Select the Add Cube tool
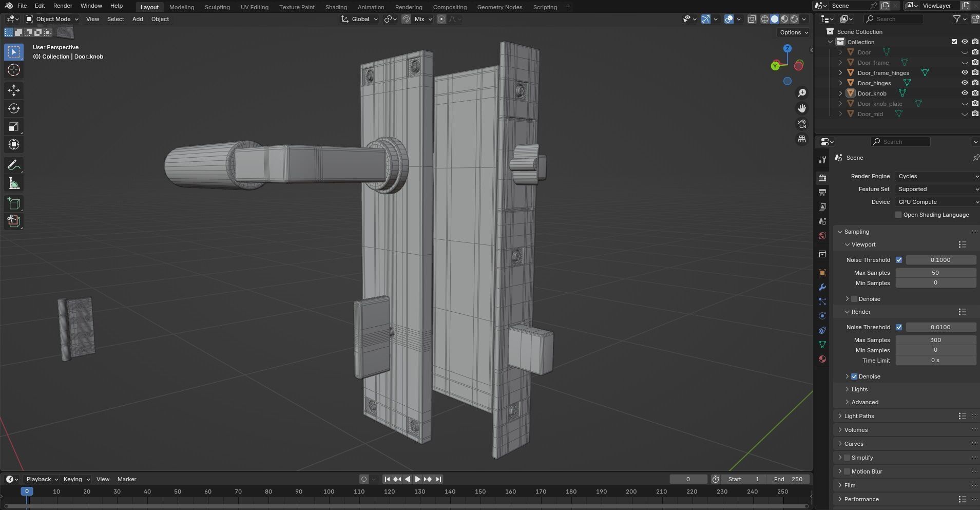 coord(14,204)
